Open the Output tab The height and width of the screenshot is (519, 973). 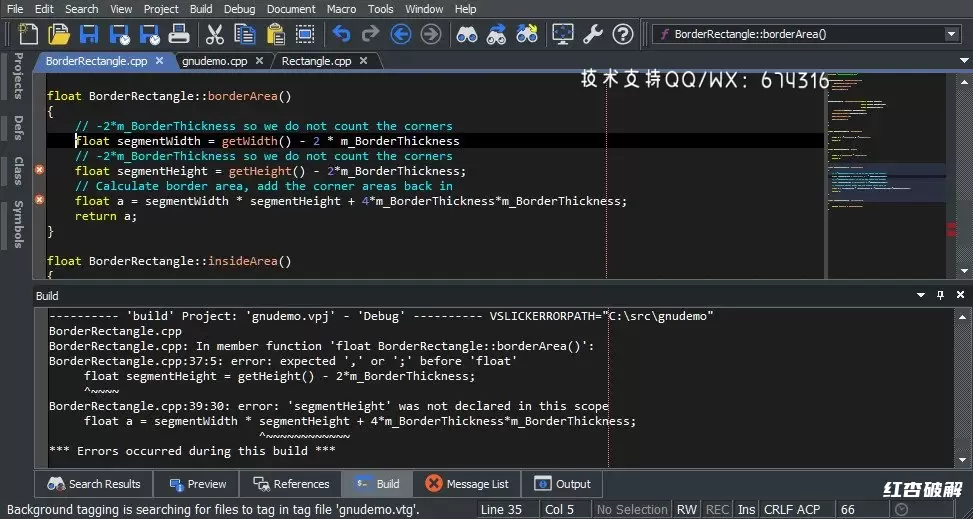coord(562,484)
